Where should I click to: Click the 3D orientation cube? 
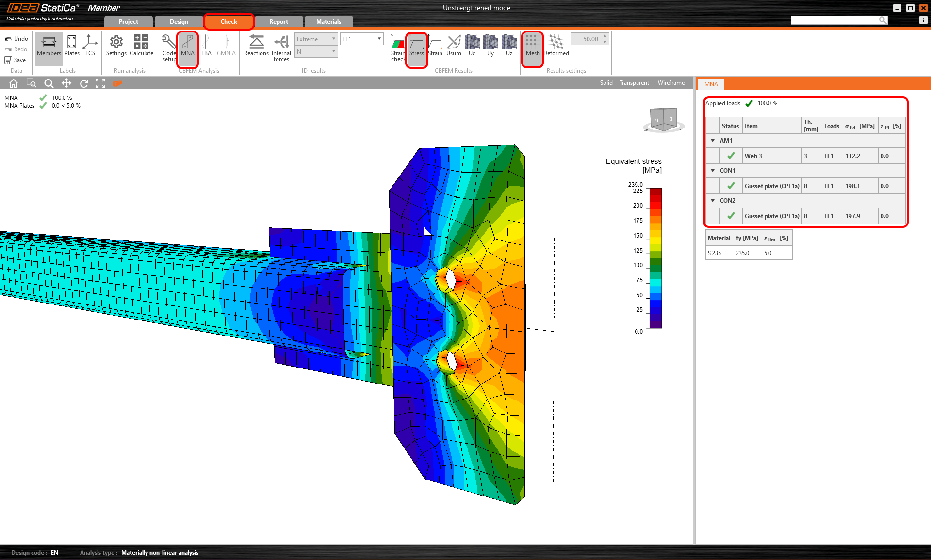click(x=663, y=119)
